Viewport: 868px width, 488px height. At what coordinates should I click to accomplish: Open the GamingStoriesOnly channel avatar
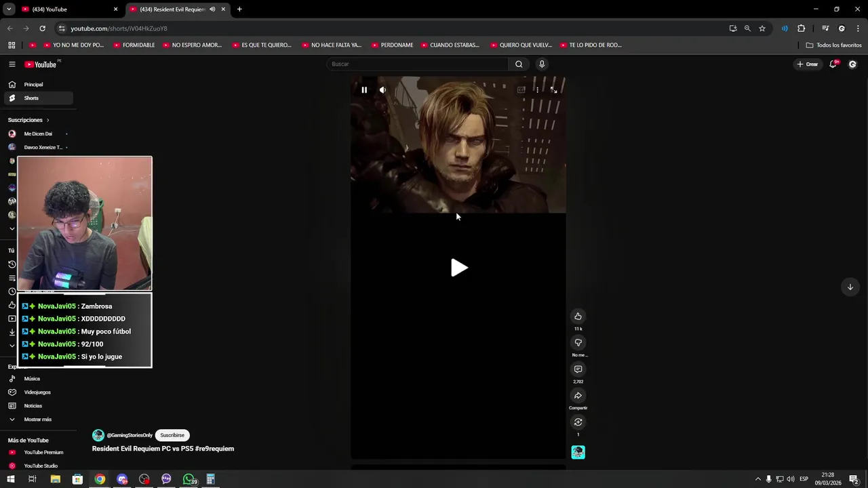98,435
